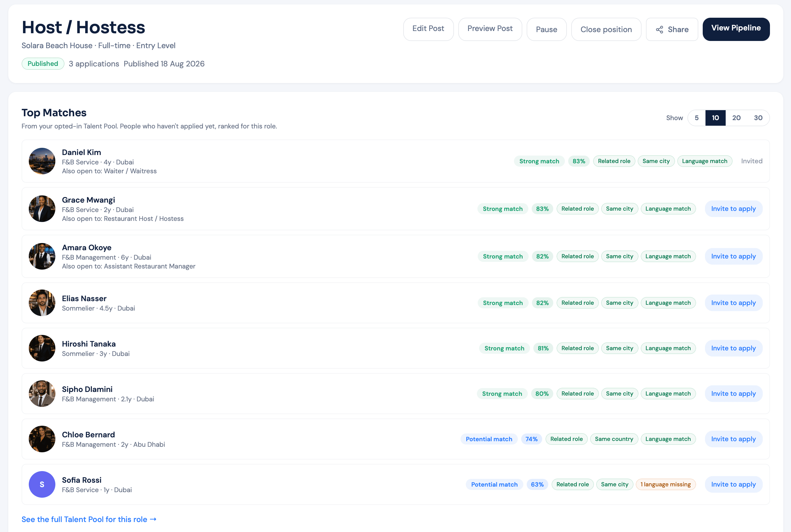This screenshot has height=532, width=791.
Task: Click Daniel Kim's Invited status
Action: click(752, 161)
